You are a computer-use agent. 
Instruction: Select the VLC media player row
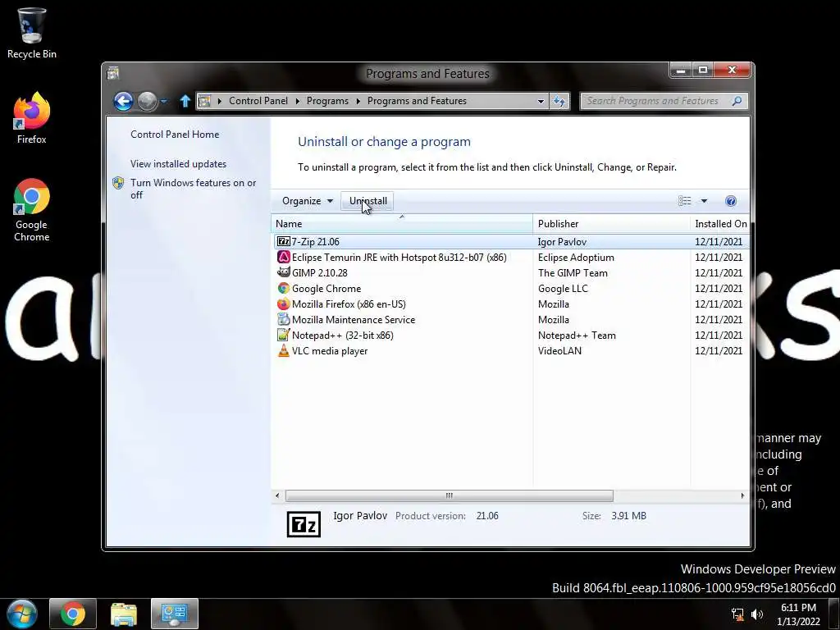(511, 350)
